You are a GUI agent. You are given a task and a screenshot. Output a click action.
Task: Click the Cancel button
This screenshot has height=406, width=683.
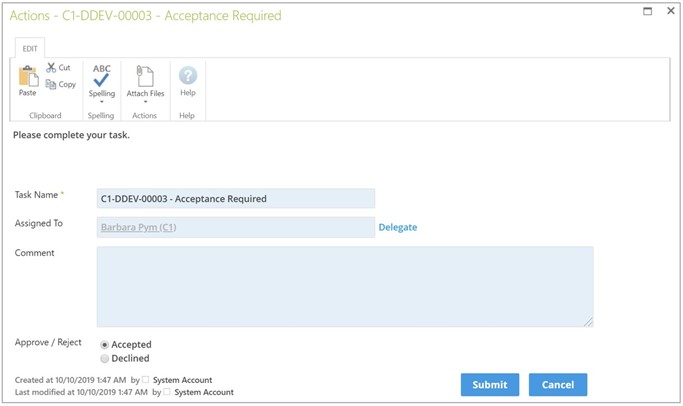(x=558, y=385)
